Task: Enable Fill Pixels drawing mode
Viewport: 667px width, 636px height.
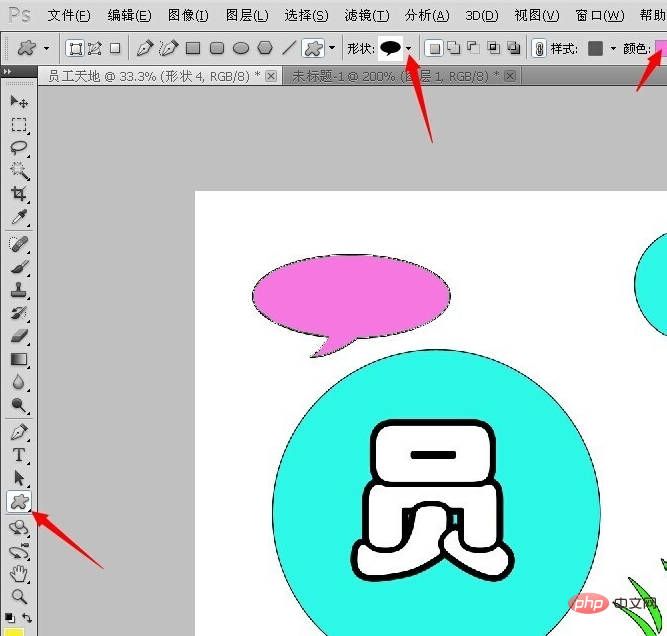Action: [115, 48]
